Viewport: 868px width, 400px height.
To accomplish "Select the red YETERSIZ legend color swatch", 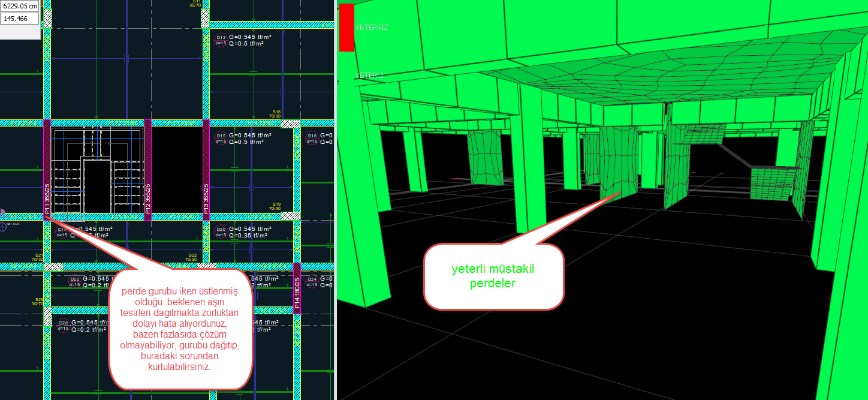I will (346, 27).
